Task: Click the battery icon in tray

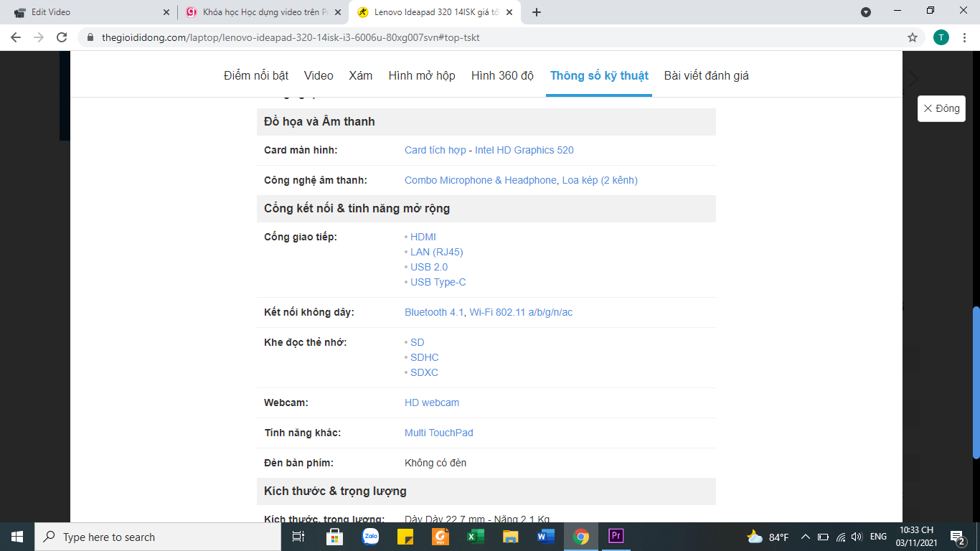Action: pyautogui.click(x=823, y=537)
